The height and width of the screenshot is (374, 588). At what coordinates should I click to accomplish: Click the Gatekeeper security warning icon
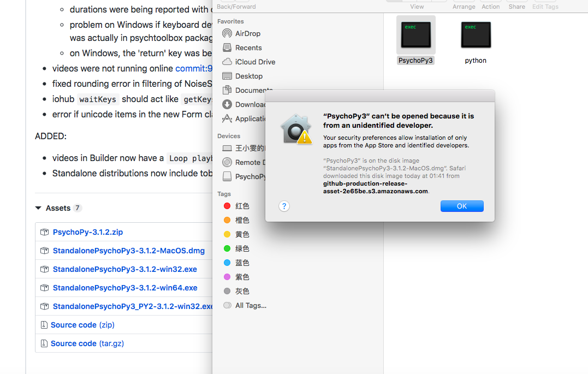click(296, 129)
